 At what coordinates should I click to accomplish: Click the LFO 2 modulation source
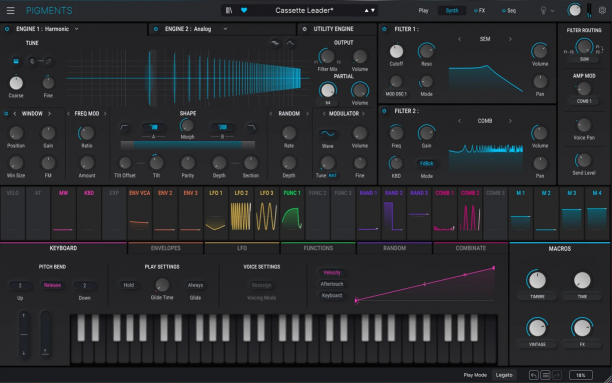click(x=241, y=213)
